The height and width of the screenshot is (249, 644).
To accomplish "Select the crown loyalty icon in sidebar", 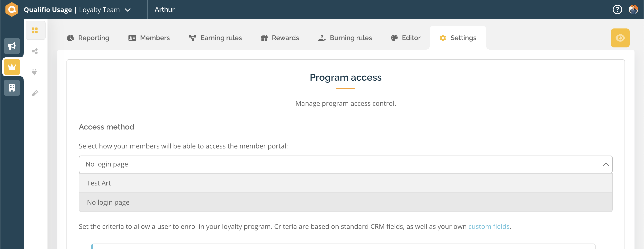I will click(12, 67).
